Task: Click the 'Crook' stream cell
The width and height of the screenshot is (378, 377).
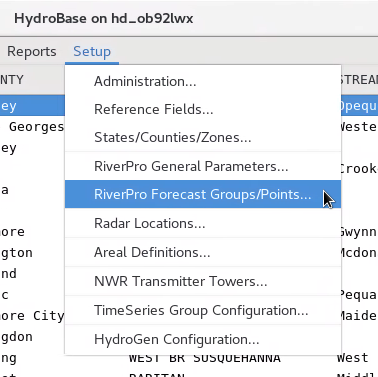Action: pos(358,169)
